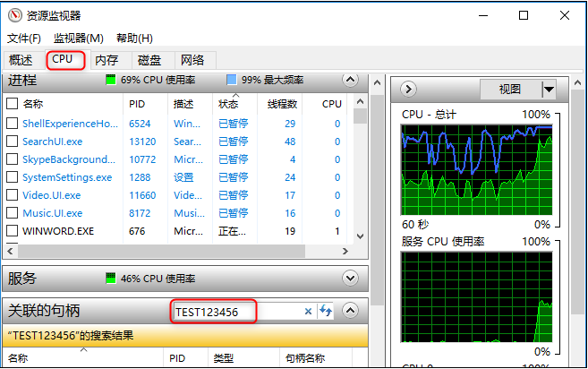Check the Video.UI.exe checkbox
588x369 pixels.
pos(13,195)
